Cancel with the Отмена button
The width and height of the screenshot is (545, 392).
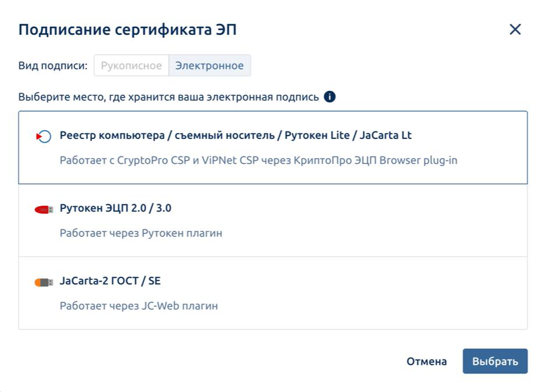(x=426, y=361)
